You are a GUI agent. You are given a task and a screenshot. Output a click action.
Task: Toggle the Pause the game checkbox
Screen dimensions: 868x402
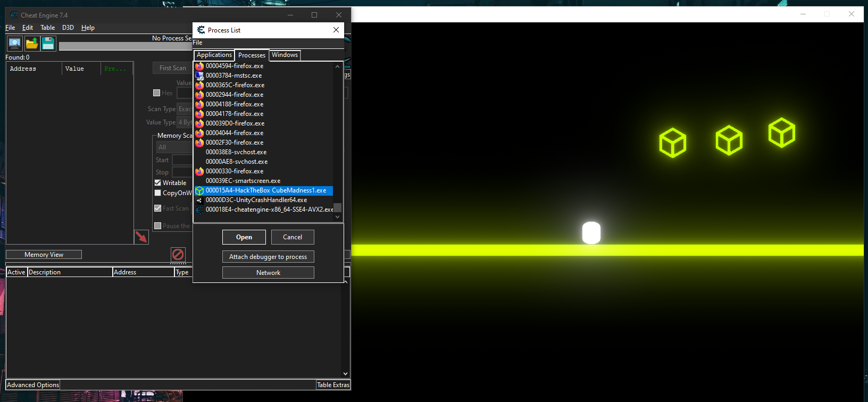tap(157, 225)
